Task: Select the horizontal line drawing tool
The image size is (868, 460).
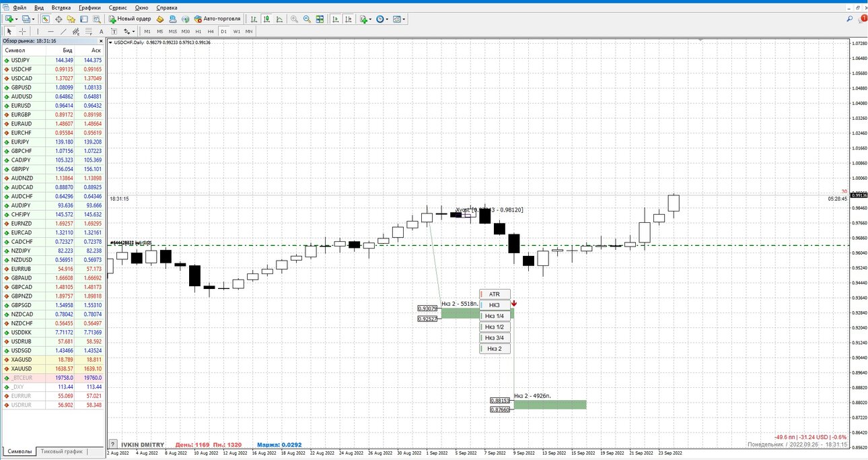Action: pyautogui.click(x=50, y=31)
